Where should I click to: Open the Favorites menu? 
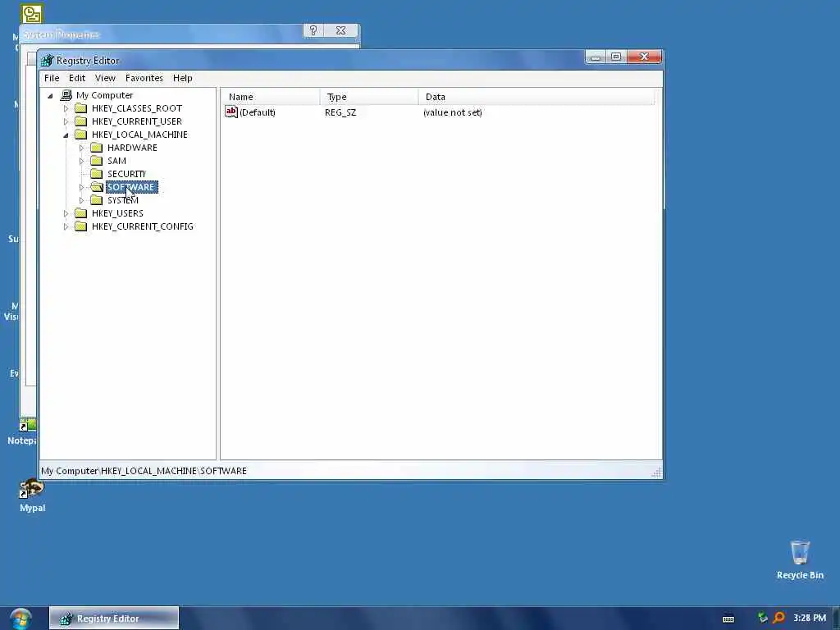(x=144, y=78)
